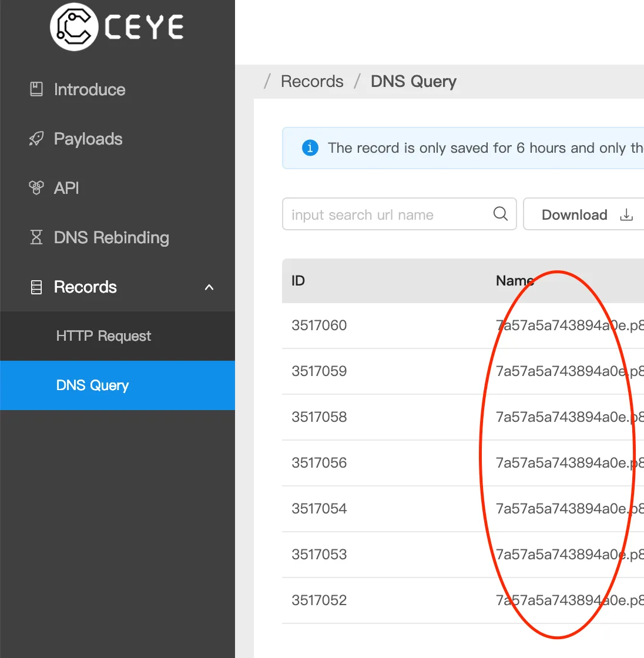Select record row with ID 3517054

[319, 509]
